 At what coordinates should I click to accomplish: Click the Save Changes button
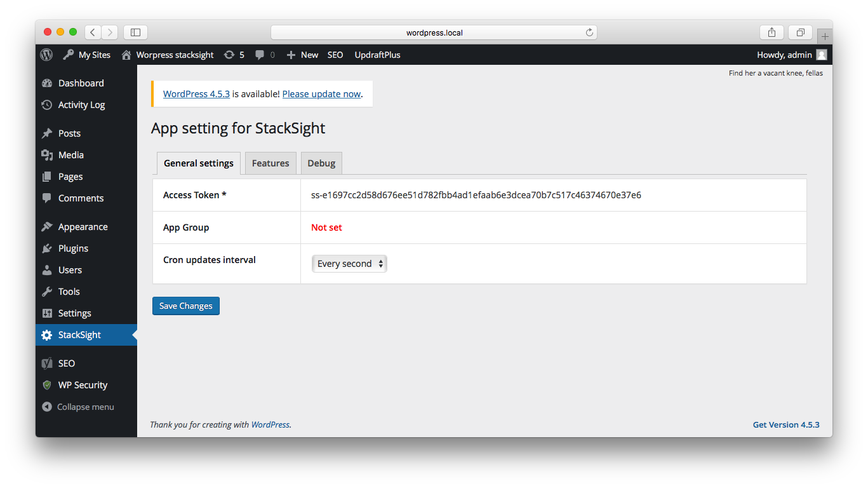pos(186,306)
